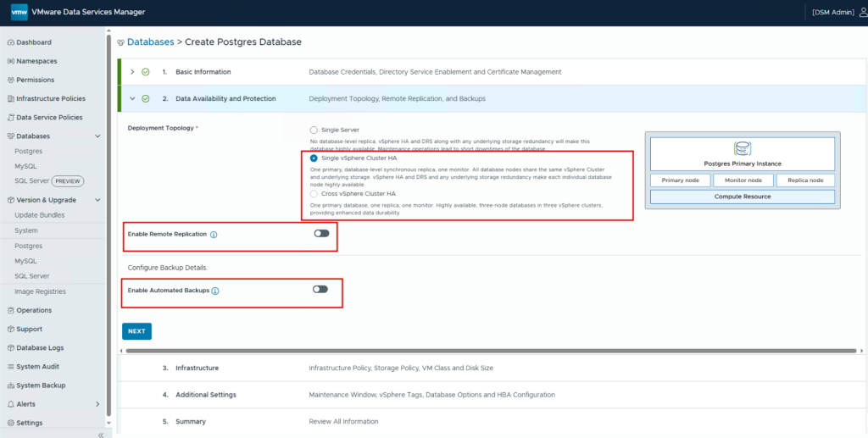Screen dimensions: 868x438
Task: Click the Databases sidebar icon
Action: [x=11, y=136]
